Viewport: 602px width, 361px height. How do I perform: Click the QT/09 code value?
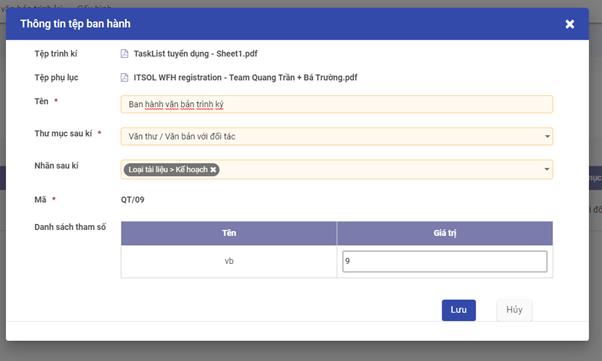pyautogui.click(x=132, y=200)
